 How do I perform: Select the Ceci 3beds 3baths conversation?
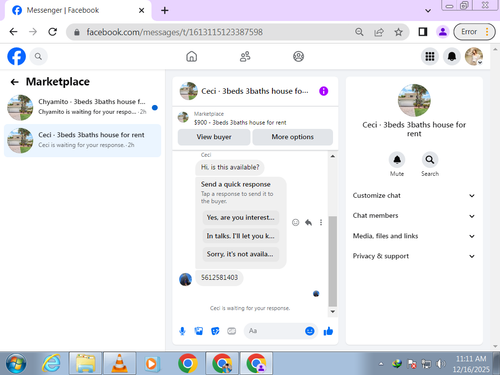coord(82,140)
